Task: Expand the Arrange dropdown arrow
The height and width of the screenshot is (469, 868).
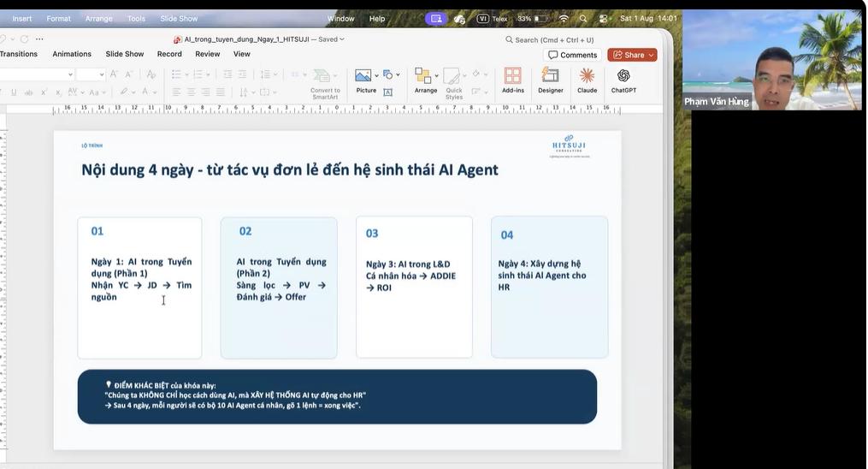Action: click(x=437, y=75)
